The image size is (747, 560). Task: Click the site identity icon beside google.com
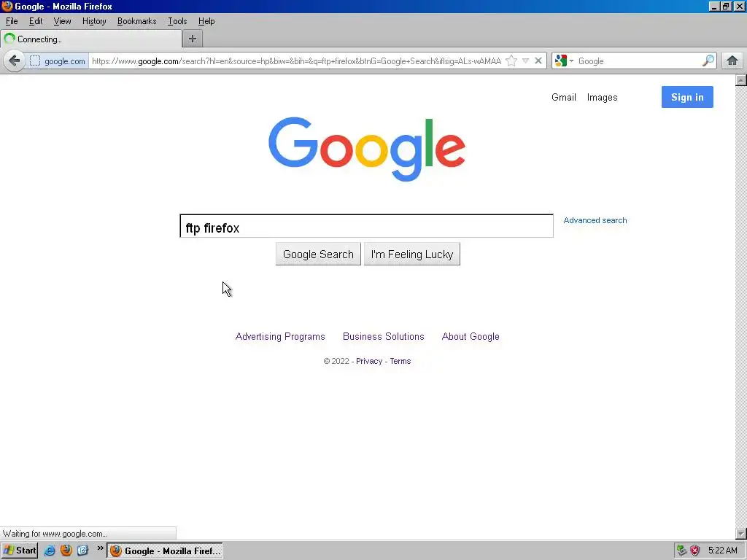[x=35, y=61]
